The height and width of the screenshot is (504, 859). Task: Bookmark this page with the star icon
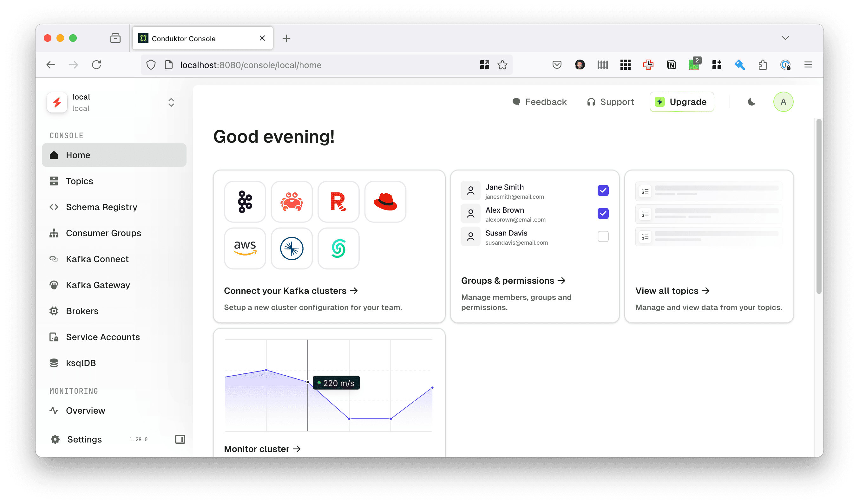[x=502, y=65]
